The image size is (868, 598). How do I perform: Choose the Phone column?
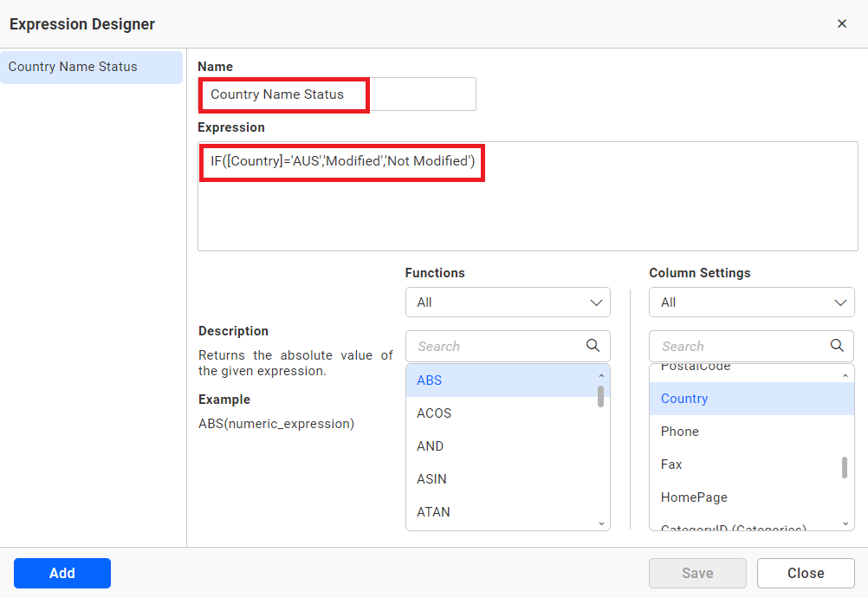click(x=741, y=432)
